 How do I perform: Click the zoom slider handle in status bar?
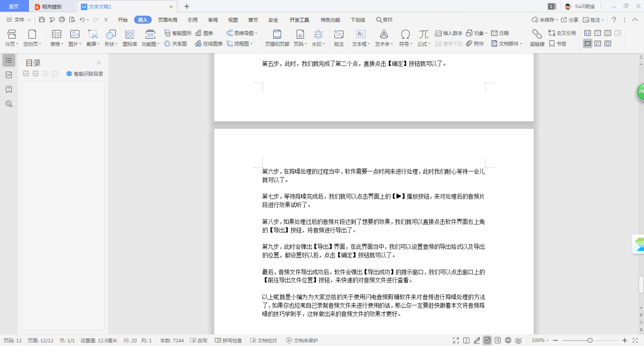pyautogui.click(x=590, y=341)
